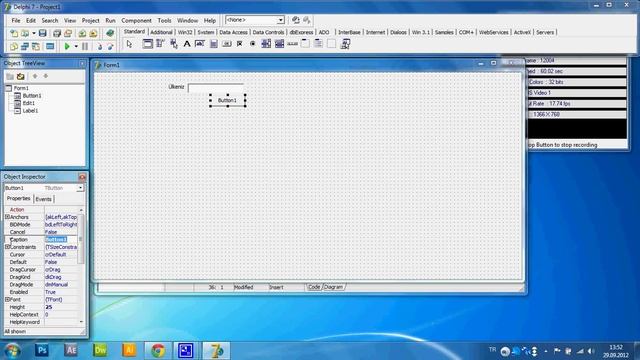Expand the Anchors property
The width and height of the screenshot is (640, 360).
coord(7,217)
